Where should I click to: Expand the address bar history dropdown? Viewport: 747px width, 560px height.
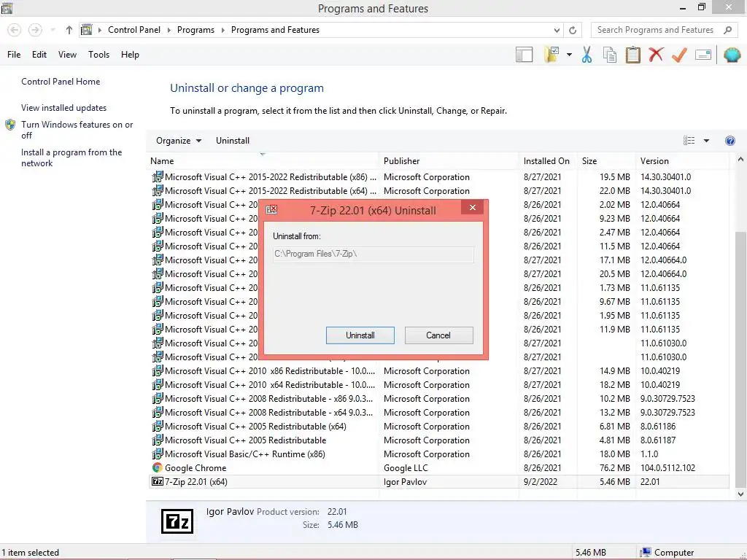tap(557, 30)
